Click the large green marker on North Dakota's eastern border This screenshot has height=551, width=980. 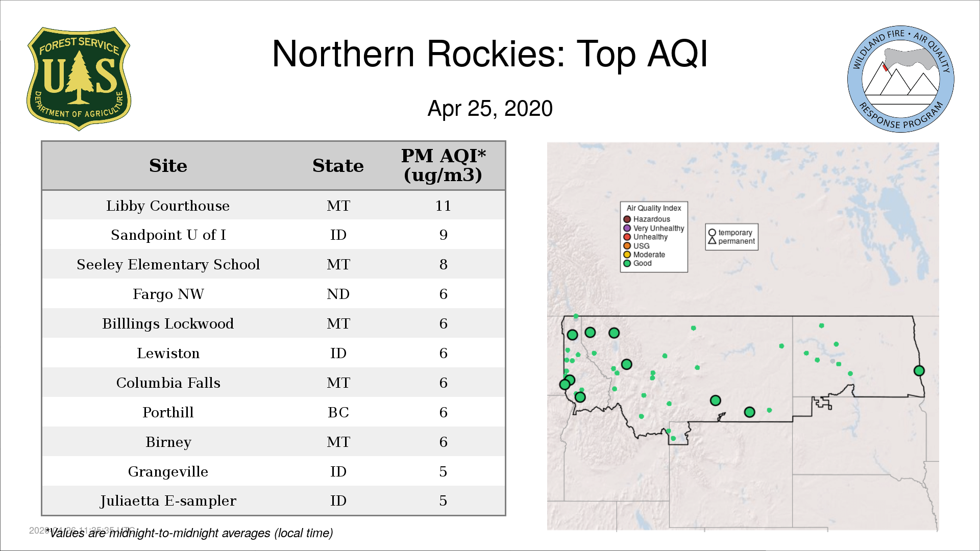[x=919, y=371]
